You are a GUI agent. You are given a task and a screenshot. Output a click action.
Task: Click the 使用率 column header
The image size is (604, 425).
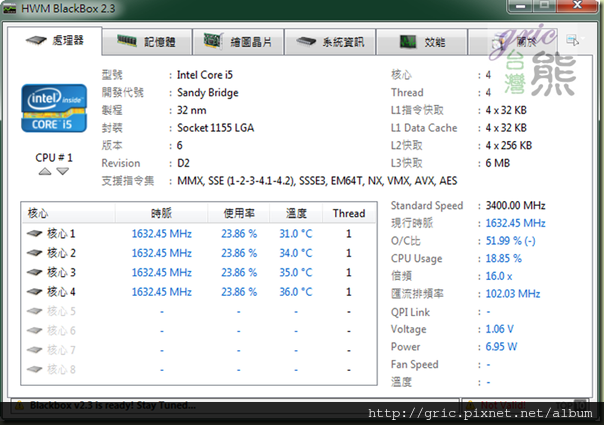(239, 213)
